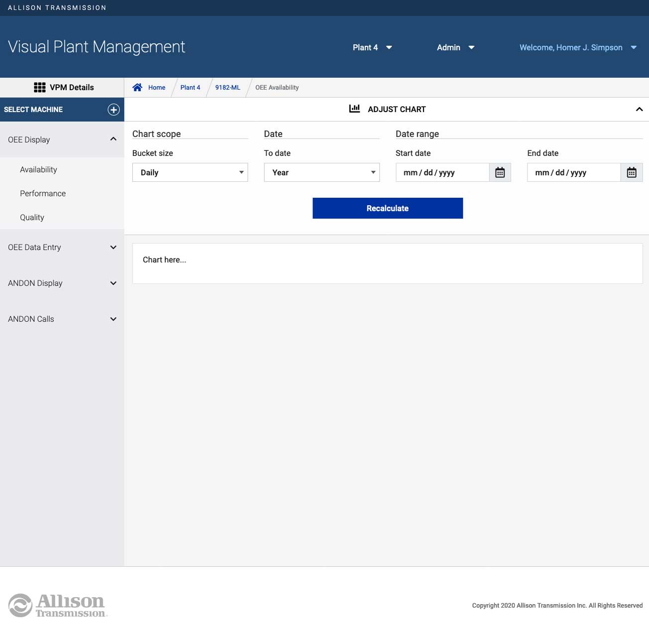Open the Plant 4 breadcrumb link
Viewport: 649px width, 644px height.
190,87
